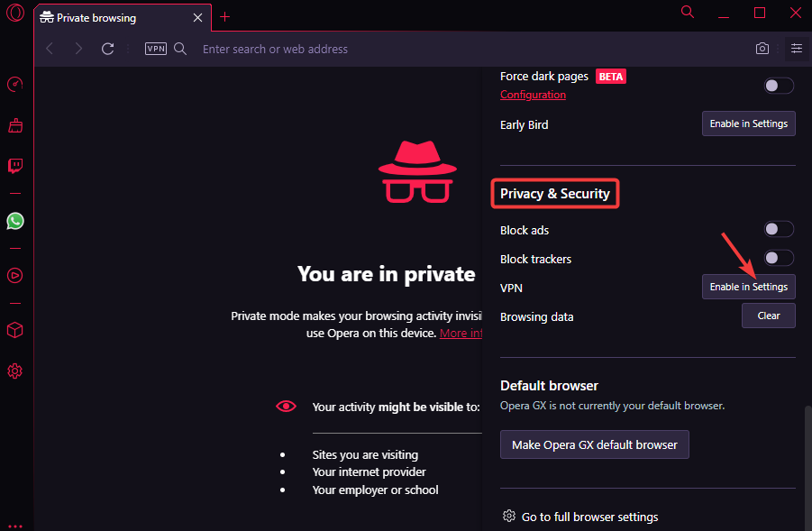Turn on the Block trackers switch
The height and width of the screenshot is (531, 812).
[778, 258]
